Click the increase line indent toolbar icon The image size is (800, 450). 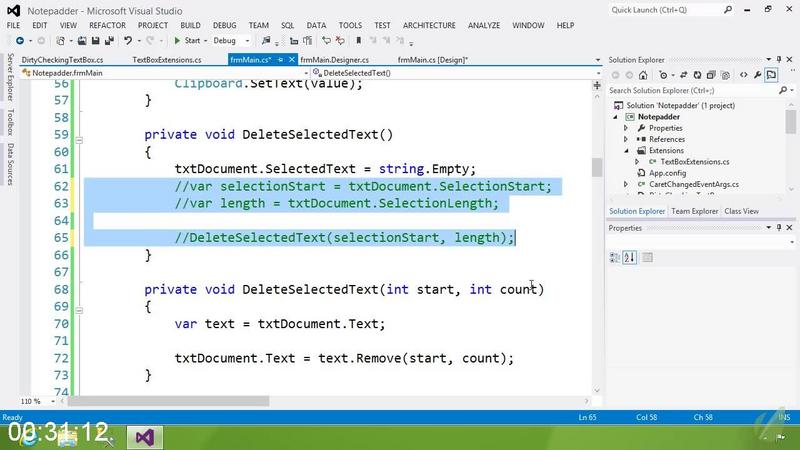click(x=308, y=40)
